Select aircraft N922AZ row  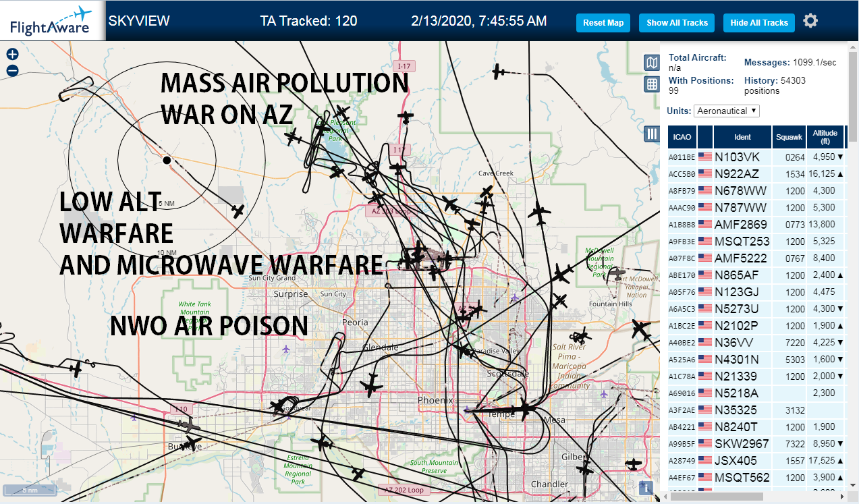click(x=756, y=173)
